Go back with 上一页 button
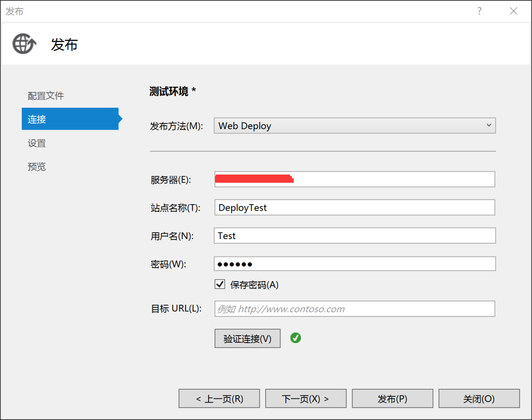 point(219,399)
